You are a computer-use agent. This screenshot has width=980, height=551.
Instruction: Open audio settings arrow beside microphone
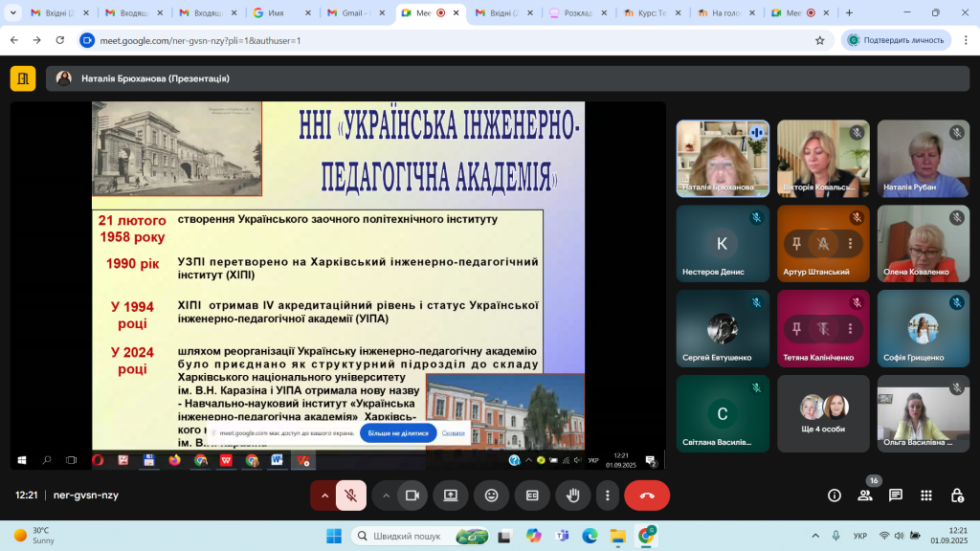pyautogui.click(x=324, y=496)
